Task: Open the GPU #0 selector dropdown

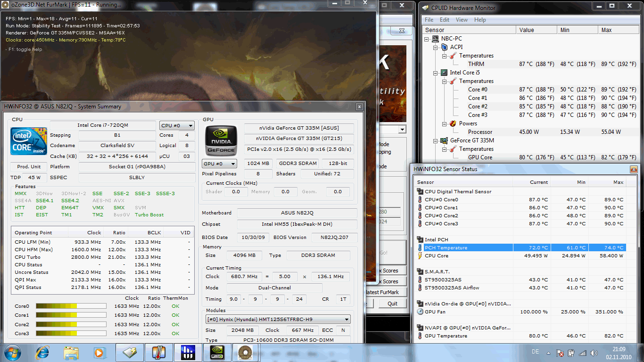Action: 219,164
